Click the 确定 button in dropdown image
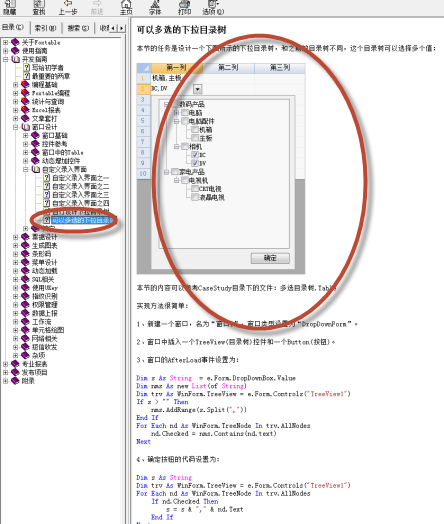 pyautogui.click(x=270, y=258)
